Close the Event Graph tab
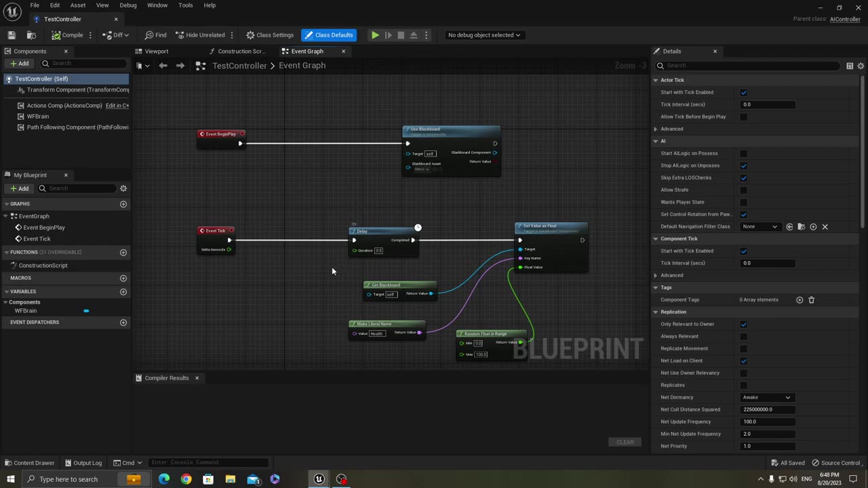Image resolution: width=868 pixels, height=488 pixels. (x=343, y=52)
